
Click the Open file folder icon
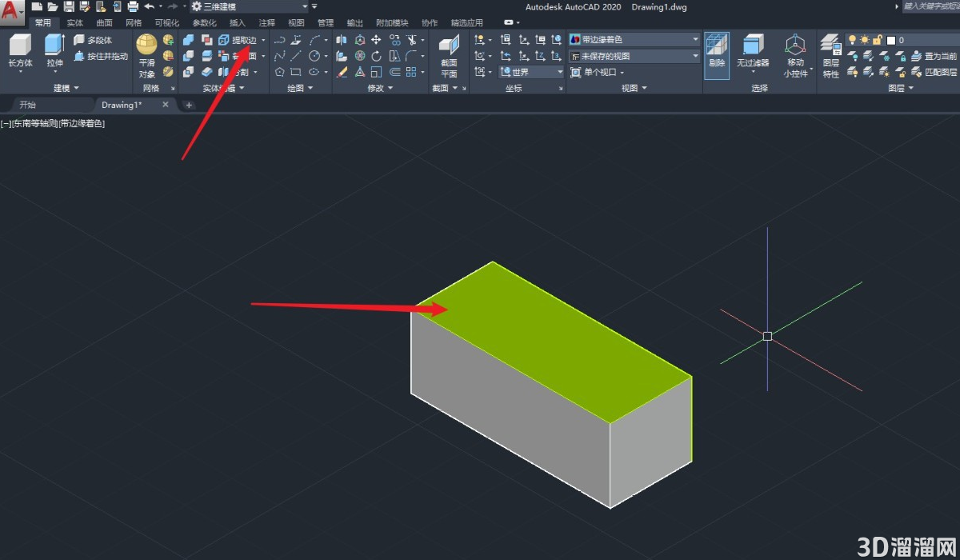[x=53, y=6]
